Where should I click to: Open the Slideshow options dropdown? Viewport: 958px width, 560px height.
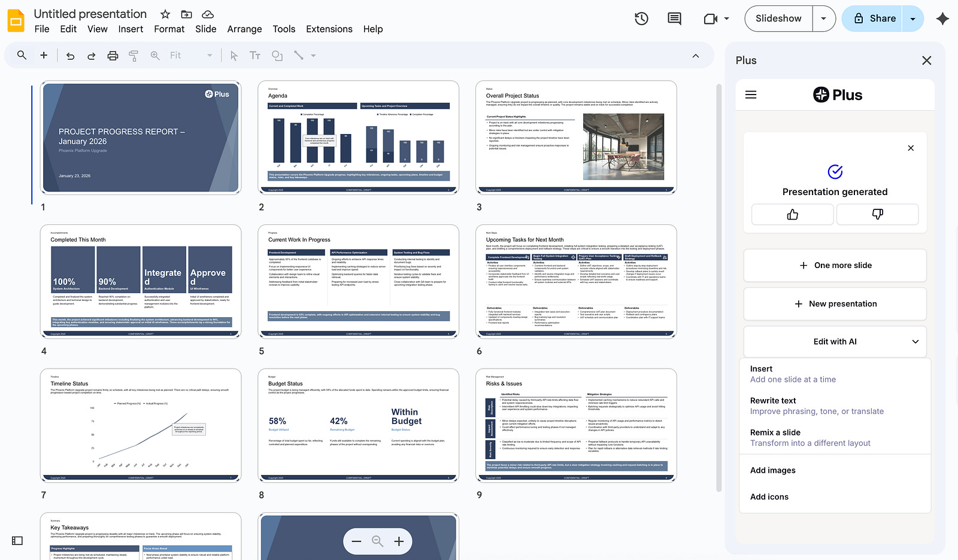tap(824, 19)
